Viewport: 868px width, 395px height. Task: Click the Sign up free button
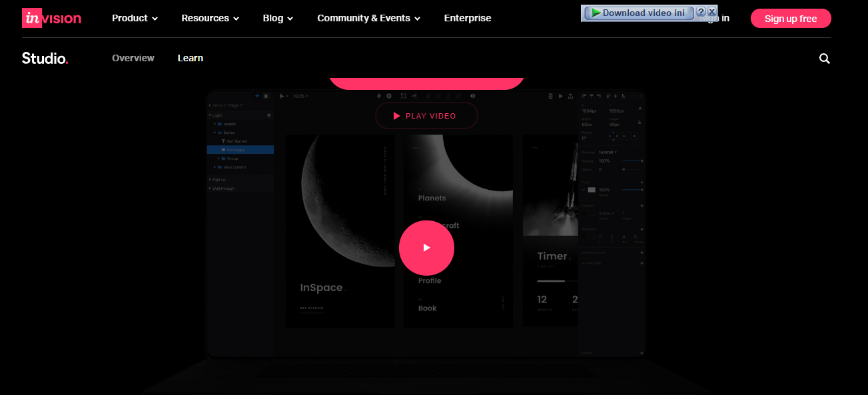pyautogui.click(x=791, y=19)
